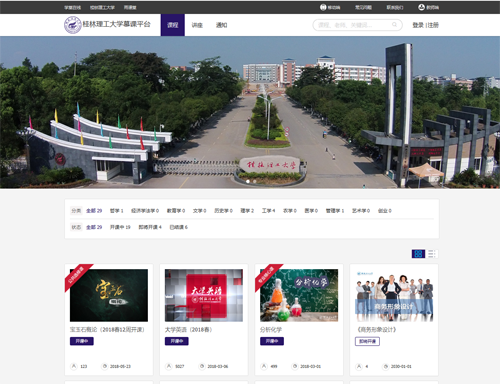Select second carousel dot on banner
The image size is (500, 384).
pyautogui.click(x=255, y=181)
